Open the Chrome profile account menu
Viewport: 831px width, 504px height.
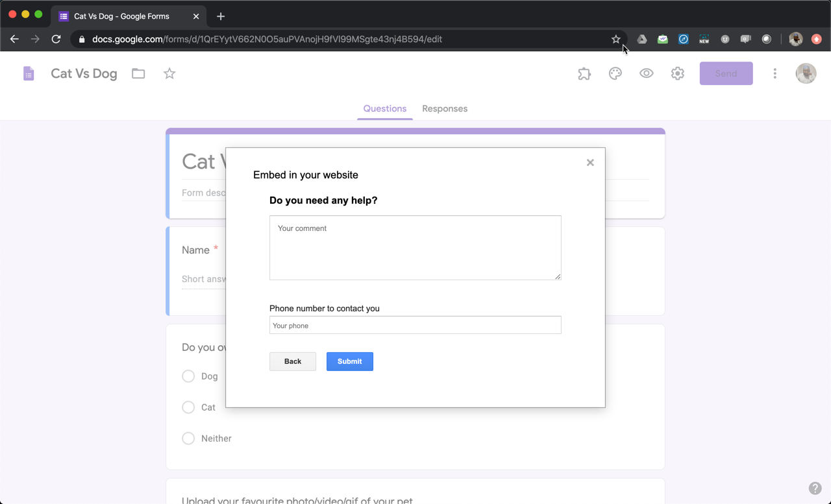(795, 39)
